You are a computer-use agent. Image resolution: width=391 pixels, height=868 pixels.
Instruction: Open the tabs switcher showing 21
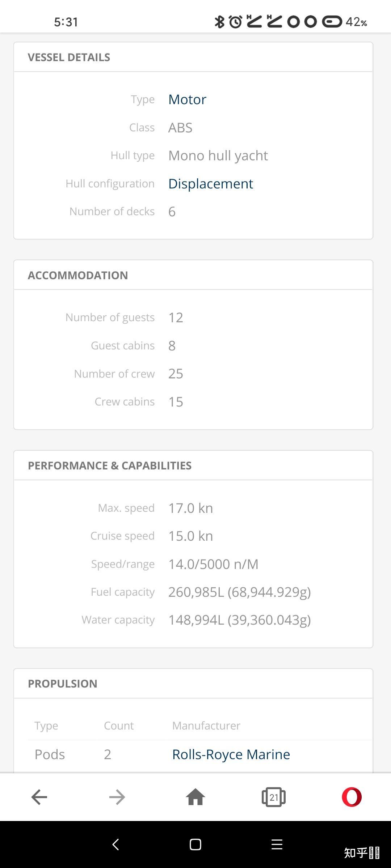tap(274, 797)
